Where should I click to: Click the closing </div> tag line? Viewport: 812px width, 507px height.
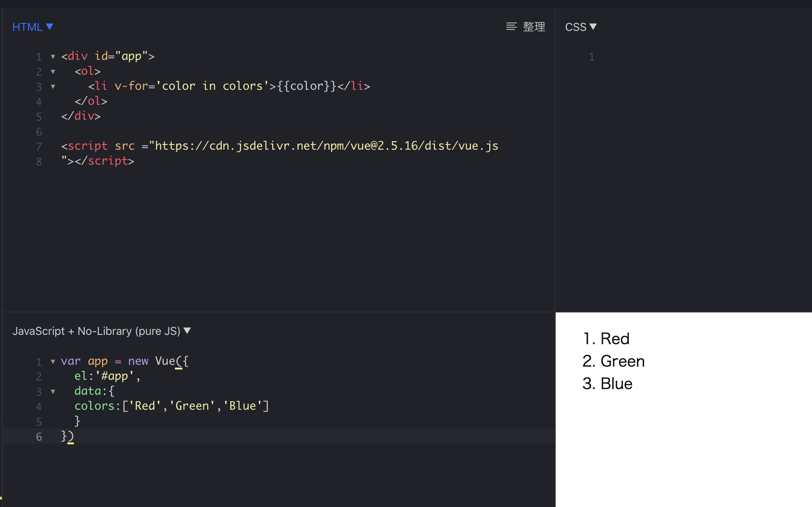(81, 116)
